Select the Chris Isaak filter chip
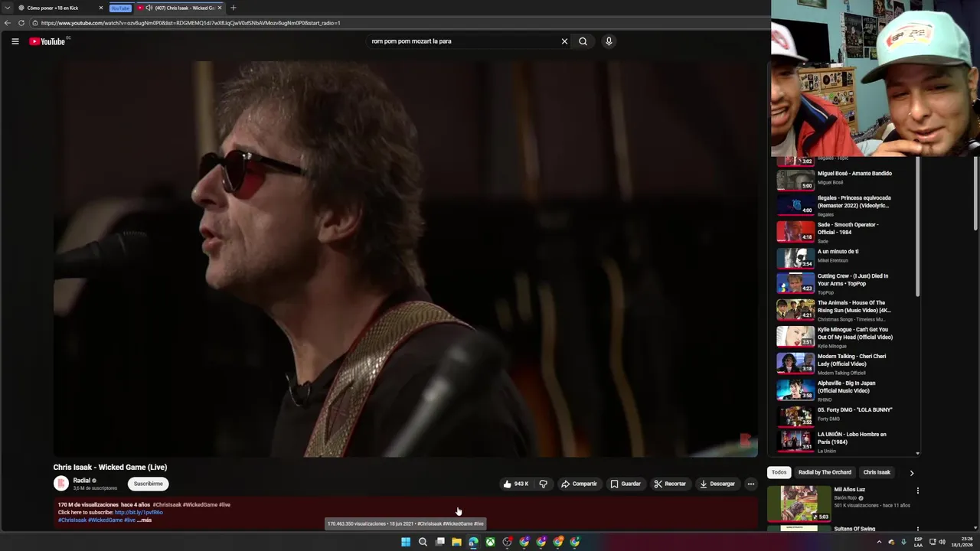Screen dimensions: 980x551 pyautogui.click(x=877, y=472)
